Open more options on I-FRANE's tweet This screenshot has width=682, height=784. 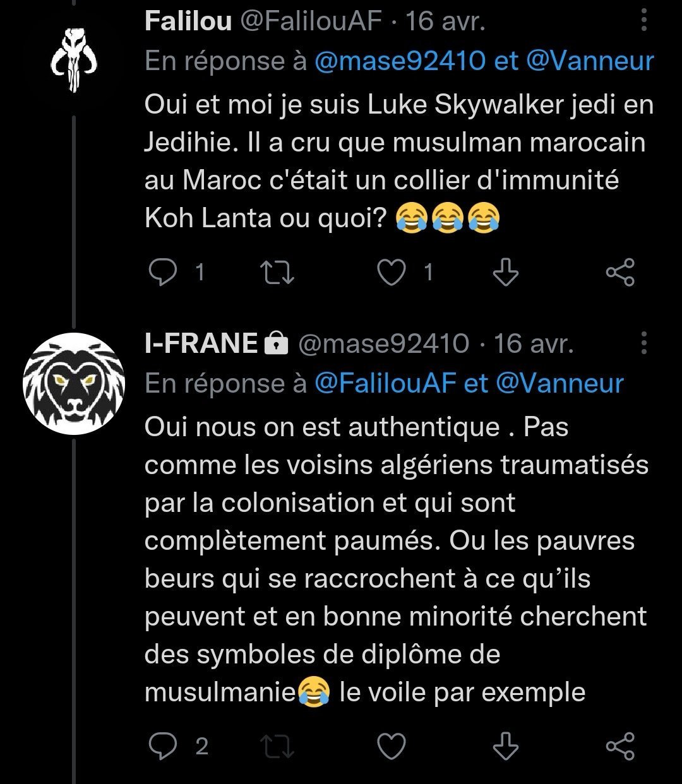pyautogui.click(x=643, y=344)
